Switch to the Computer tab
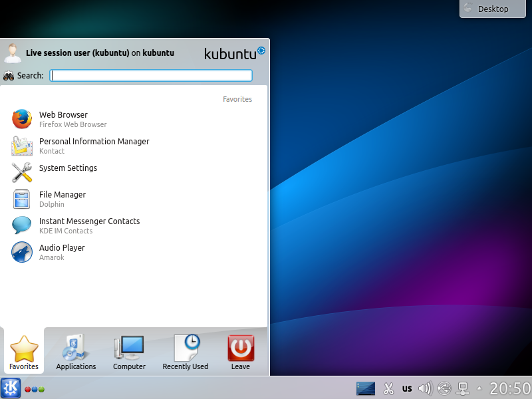 coord(129,352)
